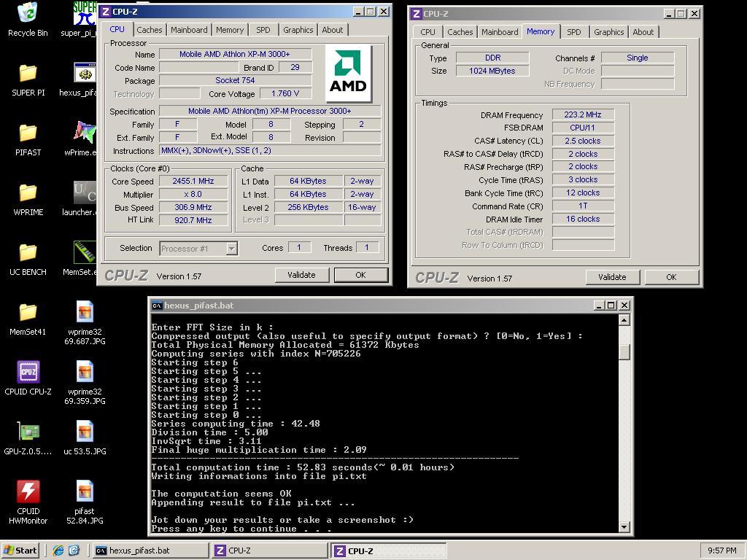
Task: Open Mainboard tab in left CPU-Z window
Action: click(189, 30)
